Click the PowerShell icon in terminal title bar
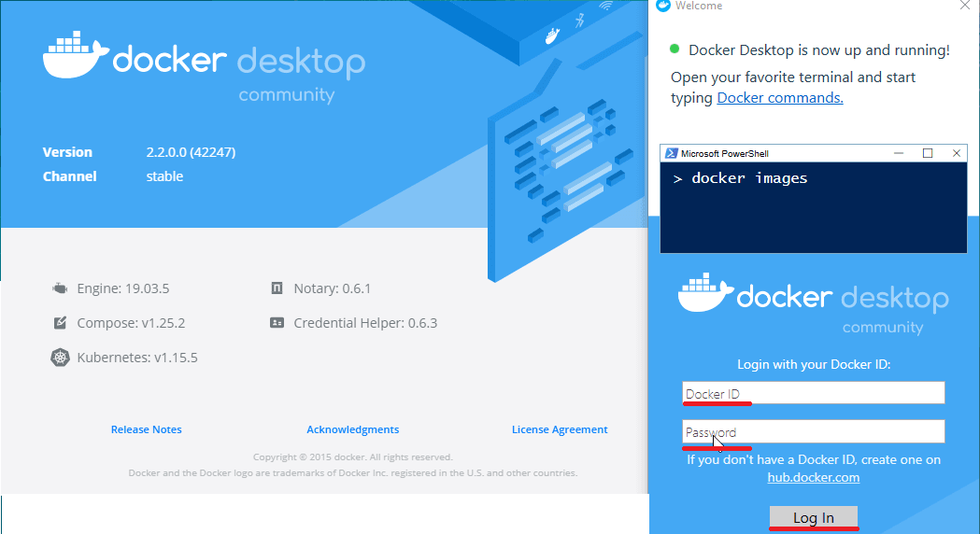The height and width of the screenshot is (534, 980). (672, 154)
